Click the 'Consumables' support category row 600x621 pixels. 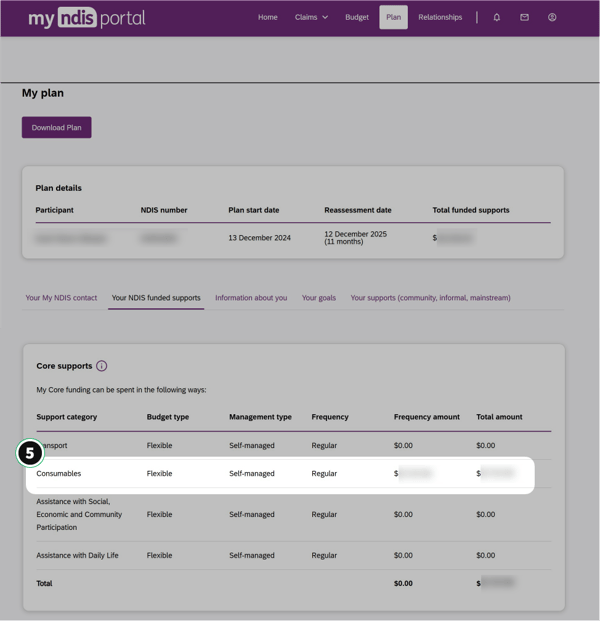(x=280, y=474)
